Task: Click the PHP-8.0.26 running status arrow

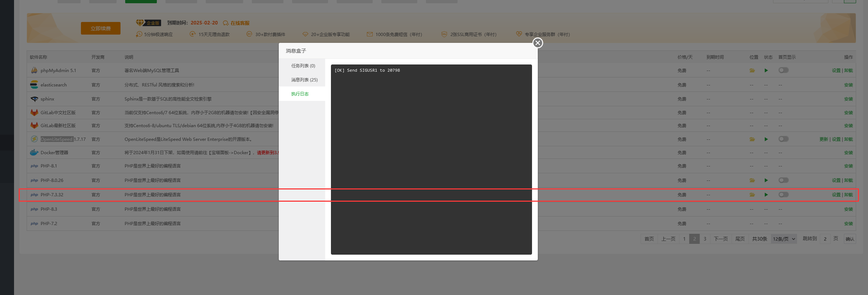Action: pyautogui.click(x=766, y=180)
